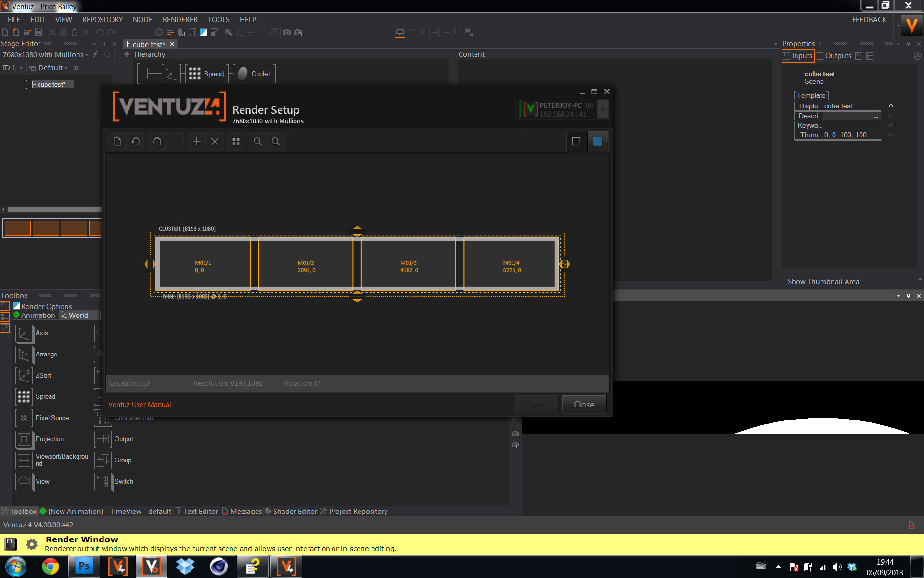Switch to the Messages tab
This screenshot has width=924, height=578.
coord(245,512)
